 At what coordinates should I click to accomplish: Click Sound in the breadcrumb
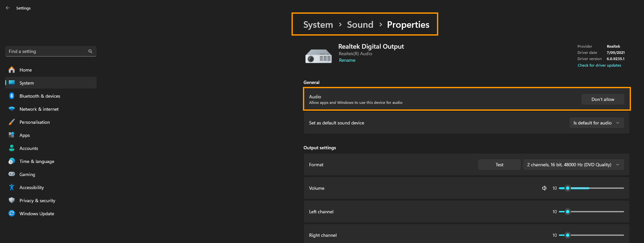[x=360, y=24]
